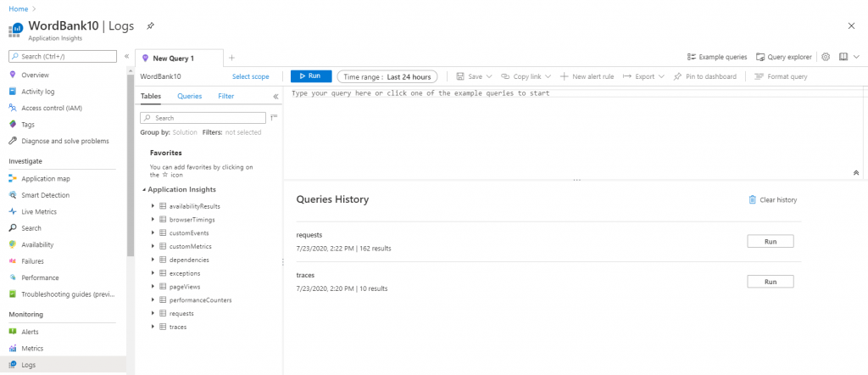Open the Metrics page
Image resolution: width=868 pixels, height=375 pixels.
click(32, 349)
